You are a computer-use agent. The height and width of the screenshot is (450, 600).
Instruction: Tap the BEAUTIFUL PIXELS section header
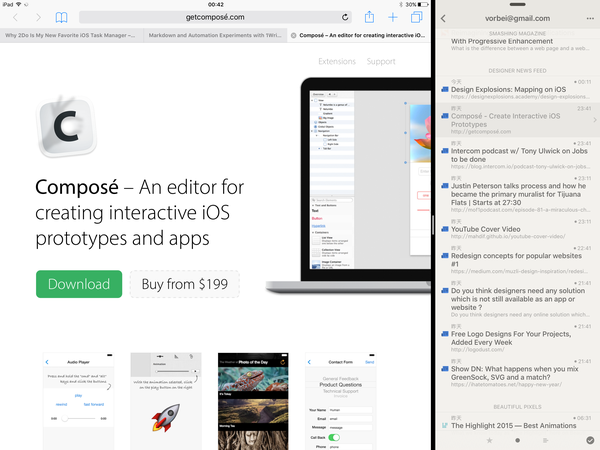(x=517, y=407)
